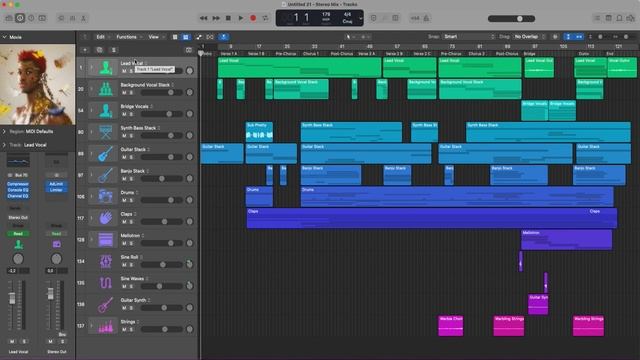Screen dimensions: 640x360
Task: Click the green Read automation button on Lead Vocal
Action: pos(18,234)
